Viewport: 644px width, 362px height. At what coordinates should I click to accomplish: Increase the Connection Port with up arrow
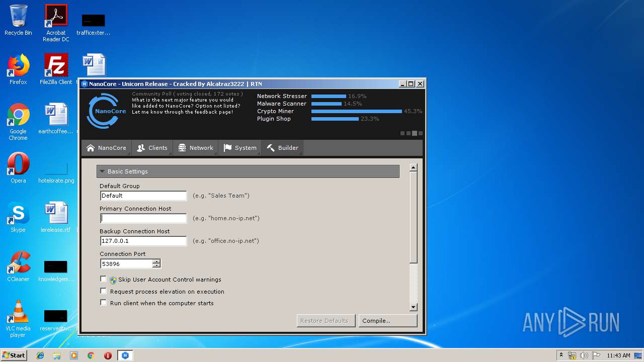[156, 261]
